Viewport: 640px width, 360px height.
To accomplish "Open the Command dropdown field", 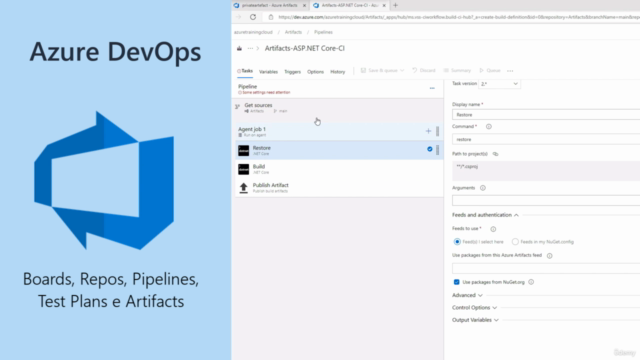I will point(546,139).
